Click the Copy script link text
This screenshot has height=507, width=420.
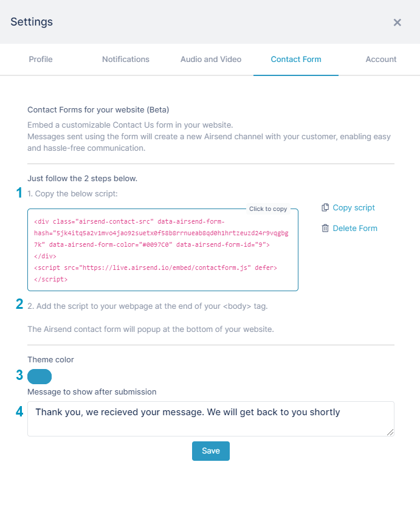pyautogui.click(x=354, y=207)
